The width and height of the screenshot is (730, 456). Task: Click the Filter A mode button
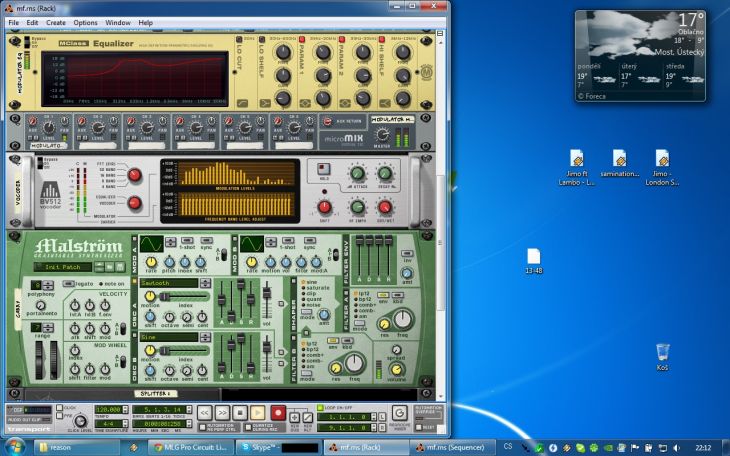click(359, 322)
